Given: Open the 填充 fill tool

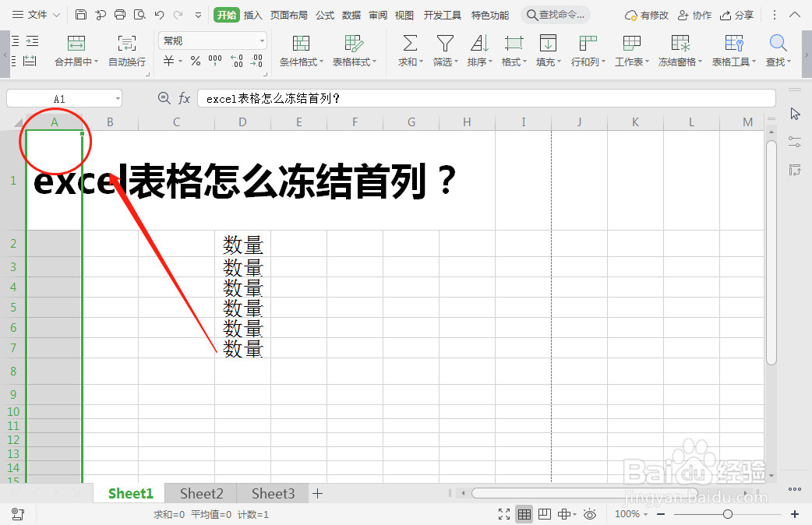Looking at the screenshot, I should tap(548, 51).
